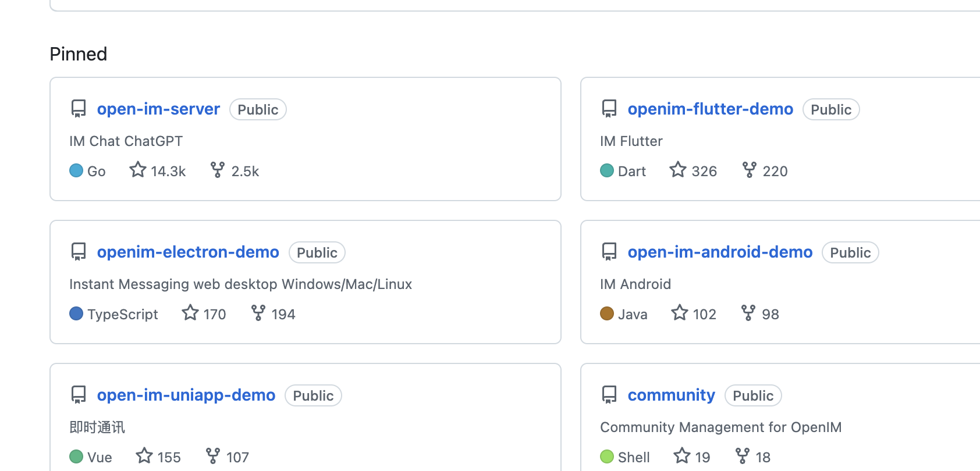Click the Public badge on open-im-uniapp-demo
The width and height of the screenshot is (980, 471).
click(x=313, y=395)
